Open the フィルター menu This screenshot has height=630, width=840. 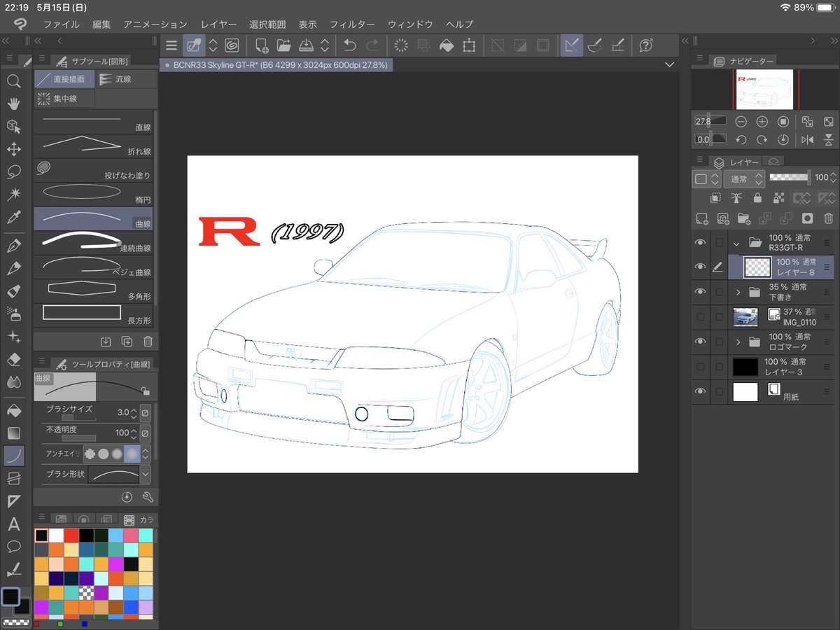pos(352,24)
